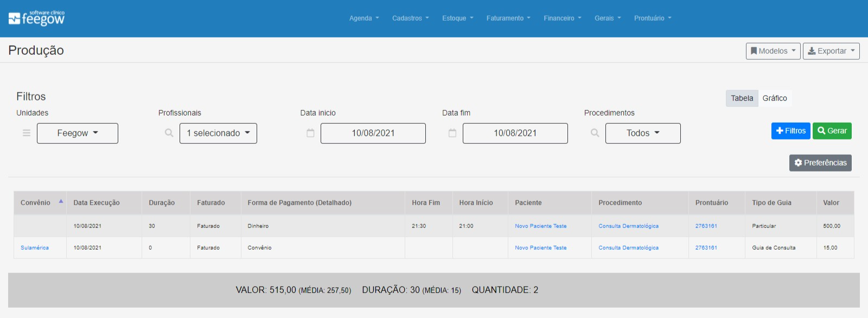Viewport: 868px width, 318px height.
Task: Open the Preferências button
Action: click(x=820, y=163)
